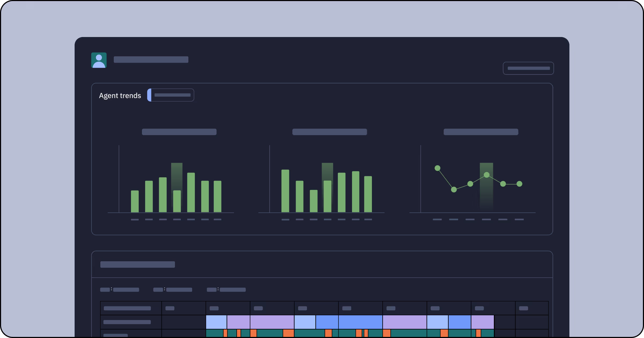Click the first light blue timeline segment
This screenshot has width=644, height=338.
pyautogui.click(x=216, y=322)
